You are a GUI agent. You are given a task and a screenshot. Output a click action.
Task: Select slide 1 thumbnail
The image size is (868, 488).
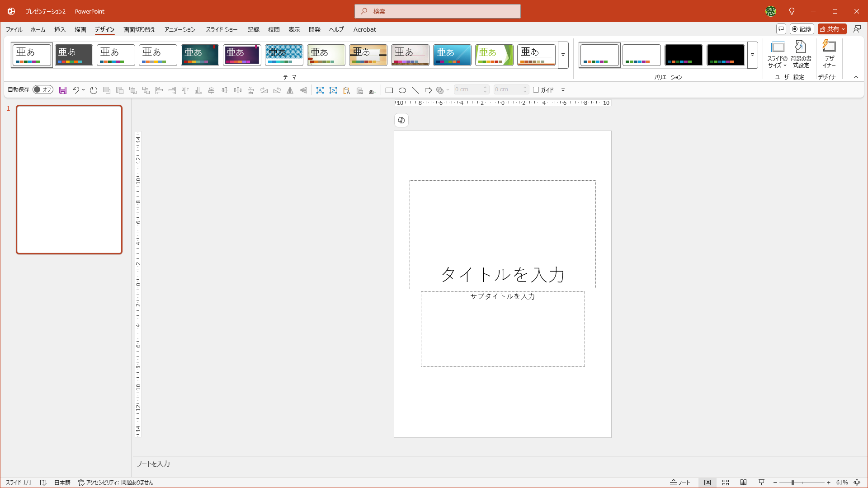(x=69, y=179)
